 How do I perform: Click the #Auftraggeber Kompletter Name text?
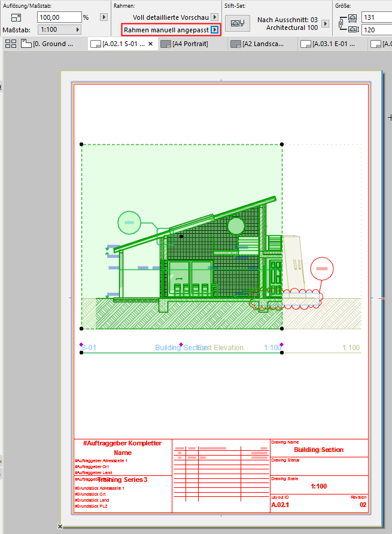coord(123,448)
